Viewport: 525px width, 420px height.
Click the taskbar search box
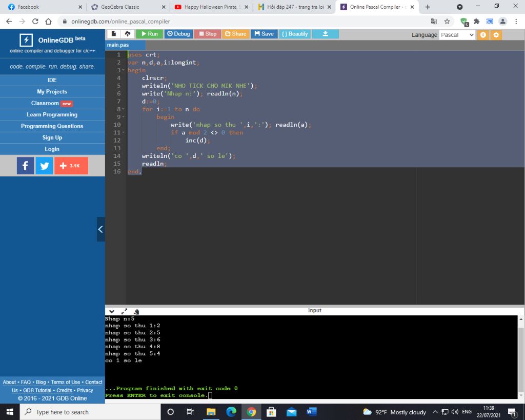tap(90, 412)
